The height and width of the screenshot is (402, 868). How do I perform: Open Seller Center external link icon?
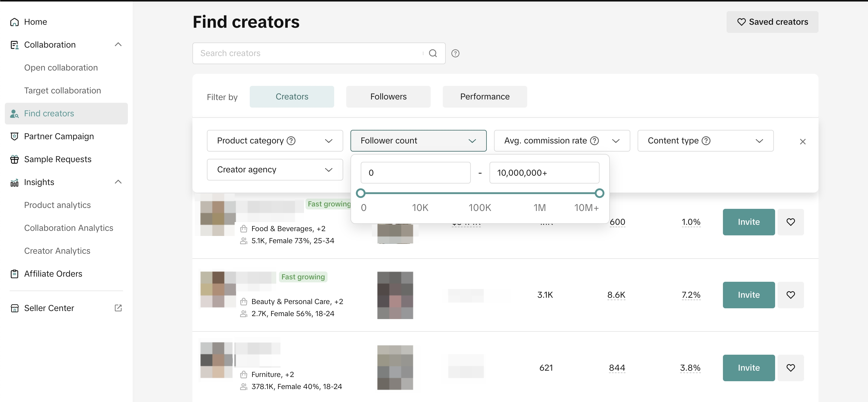coord(118,308)
